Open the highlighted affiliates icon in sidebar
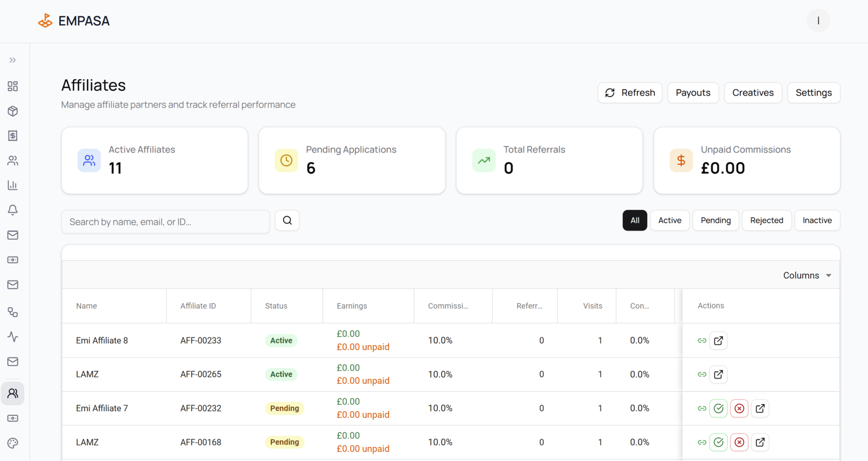868x461 pixels. [12, 393]
